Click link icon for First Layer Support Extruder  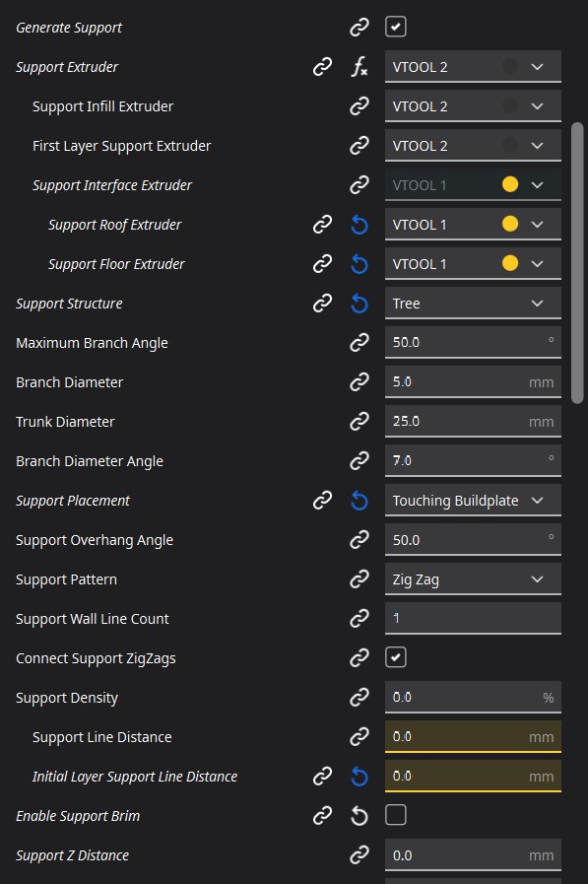coord(359,146)
